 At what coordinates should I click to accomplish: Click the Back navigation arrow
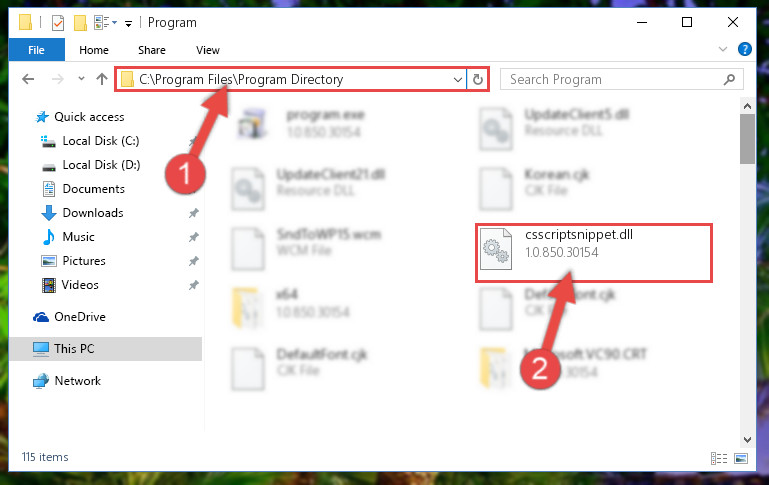28,79
